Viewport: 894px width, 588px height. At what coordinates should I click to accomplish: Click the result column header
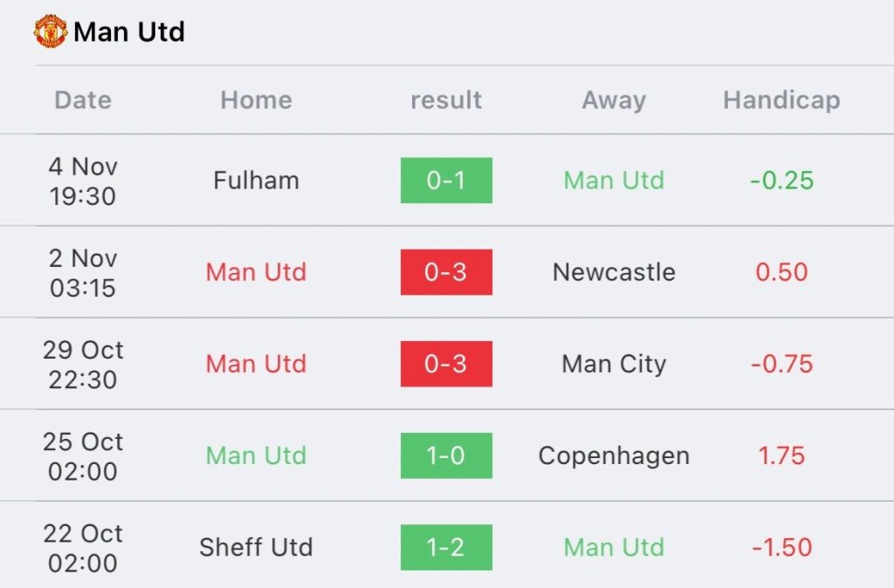point(446,100)
